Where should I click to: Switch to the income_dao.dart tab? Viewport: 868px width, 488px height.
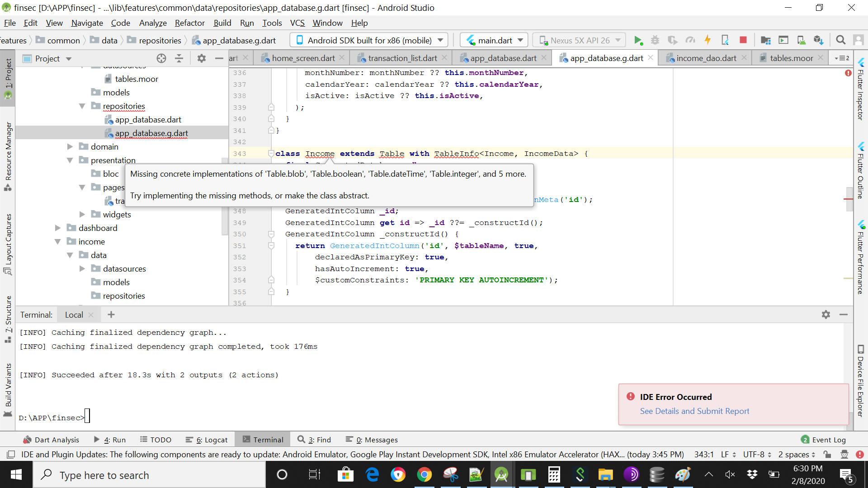[705, 58]
